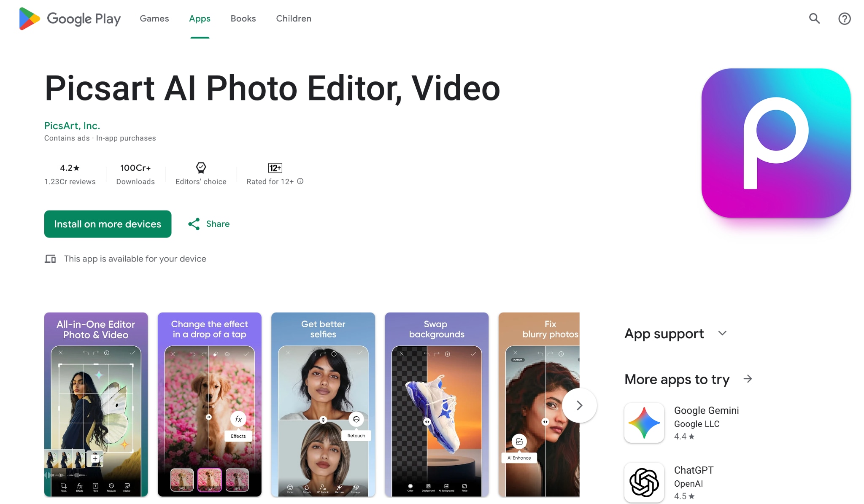The height and width of the screenshot is (504, 864).
Task: Click Install on more devices
Action: pos(108,224)
